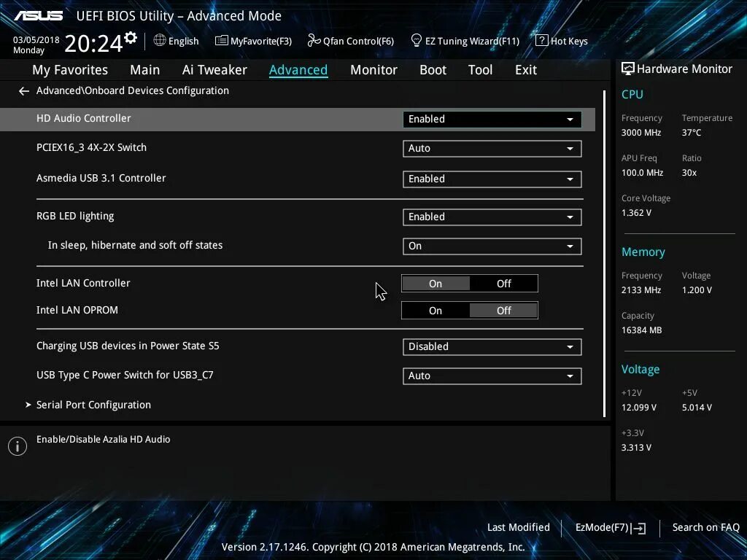Screen dimensions: 747x560
Task: Turn Intel LAN Controller Off
Action: pyautogui.click(x=503, y=284)
